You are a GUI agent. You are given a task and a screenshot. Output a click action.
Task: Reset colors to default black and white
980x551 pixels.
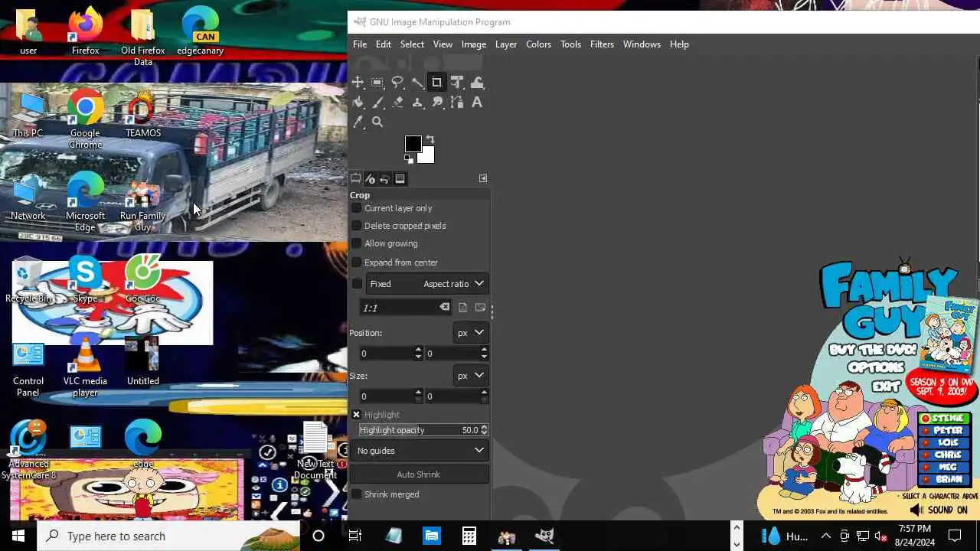409,159
